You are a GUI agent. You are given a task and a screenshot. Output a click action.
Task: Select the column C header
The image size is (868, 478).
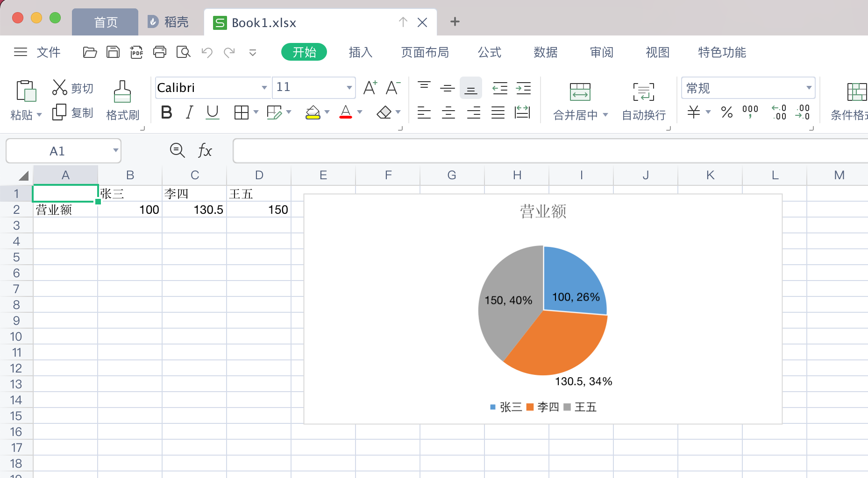point(194,175)
